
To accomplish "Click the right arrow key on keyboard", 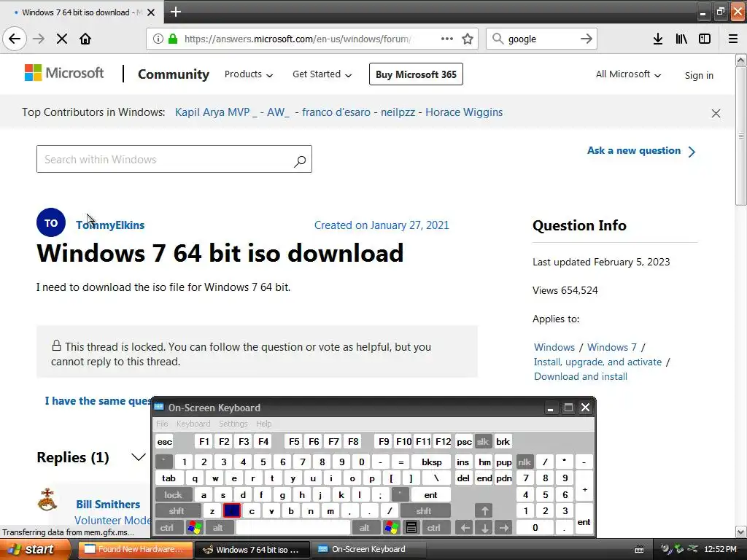I will 503,528.
